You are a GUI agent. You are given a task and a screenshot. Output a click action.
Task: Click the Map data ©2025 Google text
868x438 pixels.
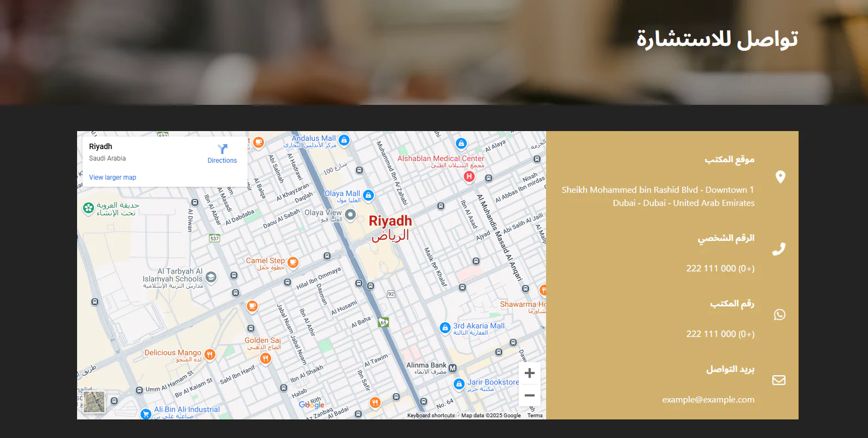491,416
